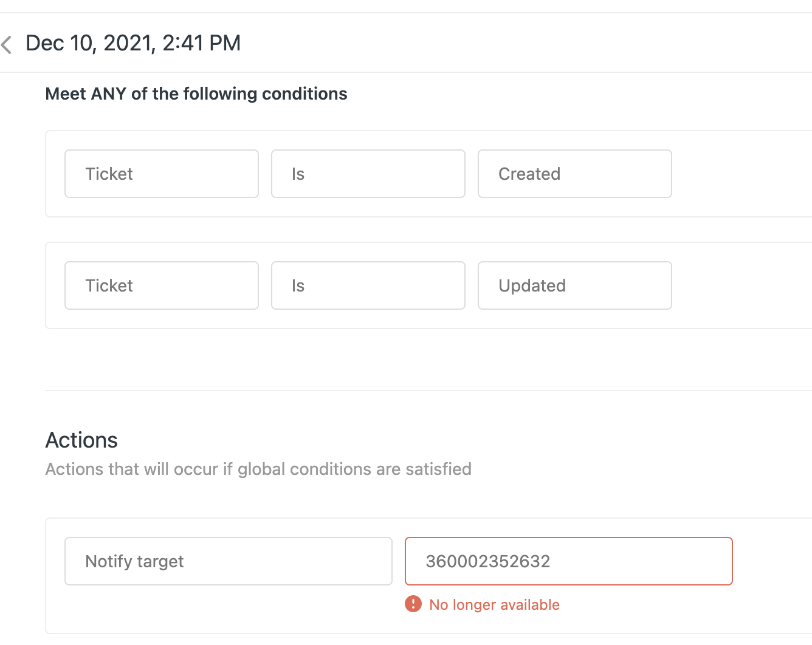812x645 pixels.
Task: Select the Updated value dropdown
Action: 574,285
